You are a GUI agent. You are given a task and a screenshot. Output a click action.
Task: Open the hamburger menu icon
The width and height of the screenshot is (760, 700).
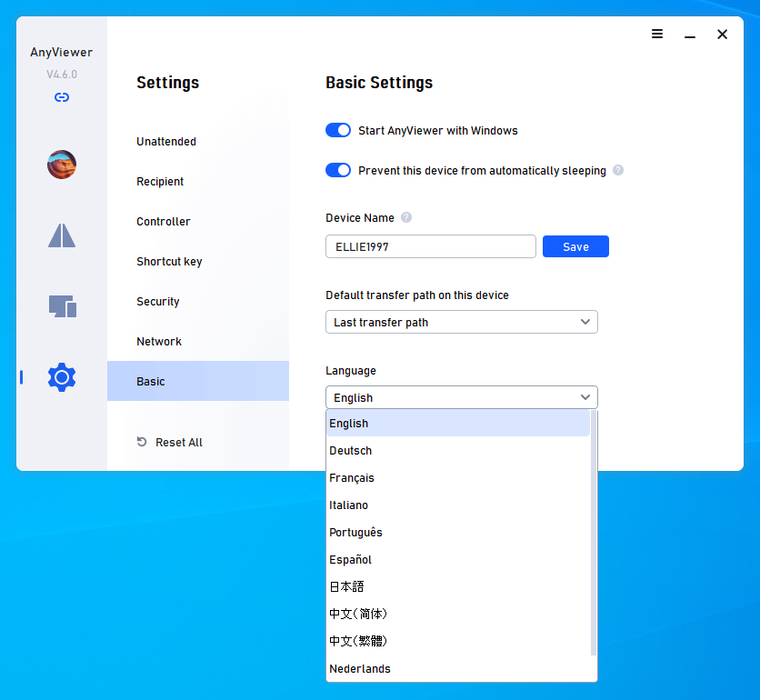pos(657,34)
